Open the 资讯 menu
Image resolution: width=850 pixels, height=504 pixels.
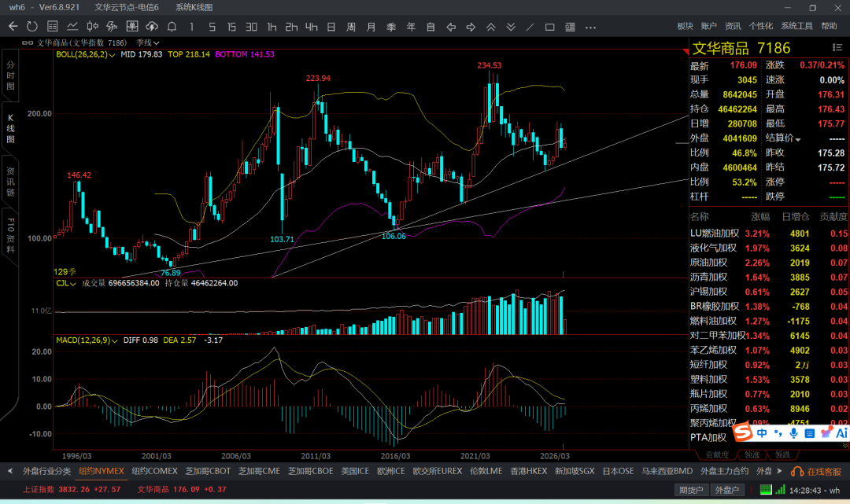[733, 26]
